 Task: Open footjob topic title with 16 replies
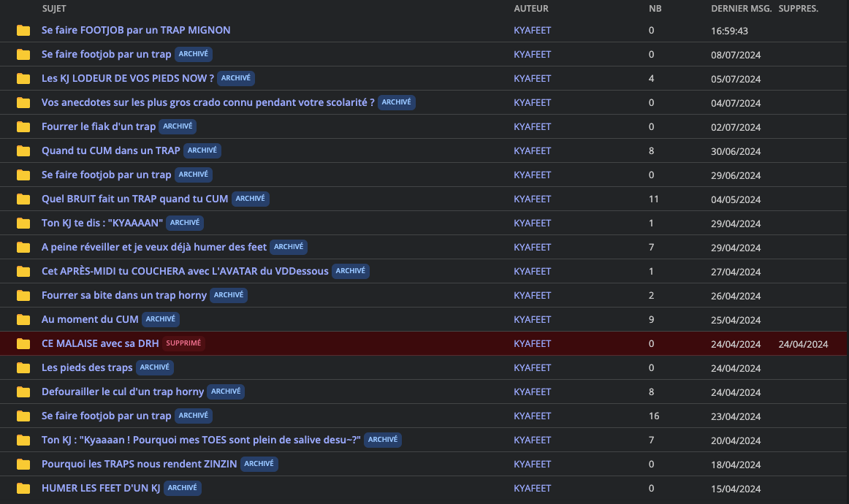pyautogui.click(x=106, y=416)
